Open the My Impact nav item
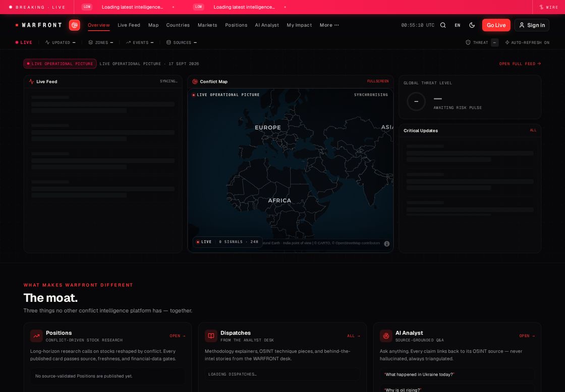 [x=299, y=25]
